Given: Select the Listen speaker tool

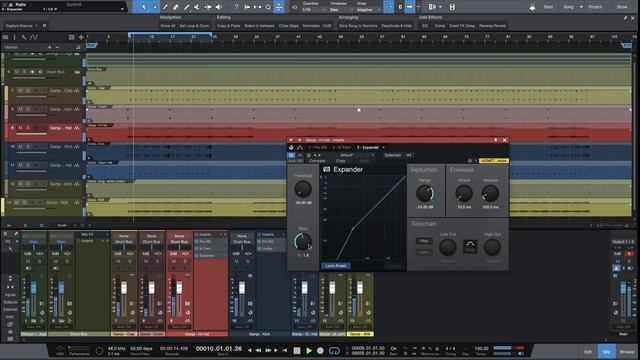Looking at the screenshot, I should pos(218,7).
